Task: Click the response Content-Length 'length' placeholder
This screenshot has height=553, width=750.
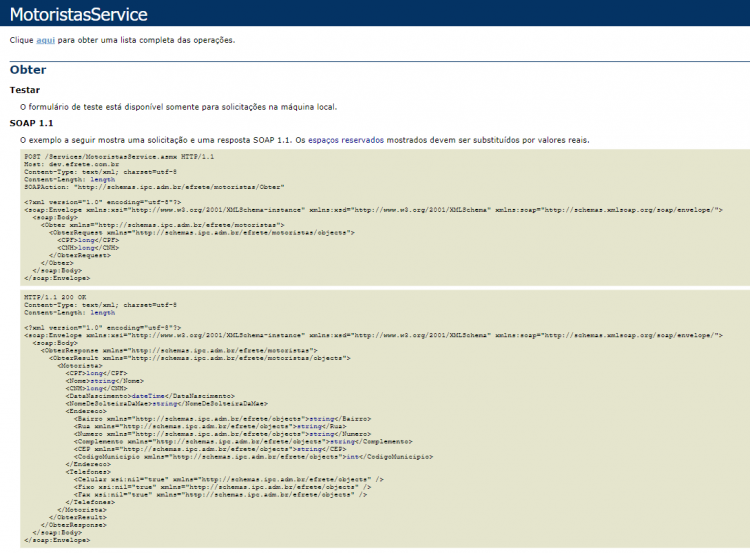Action: [103, 312]
